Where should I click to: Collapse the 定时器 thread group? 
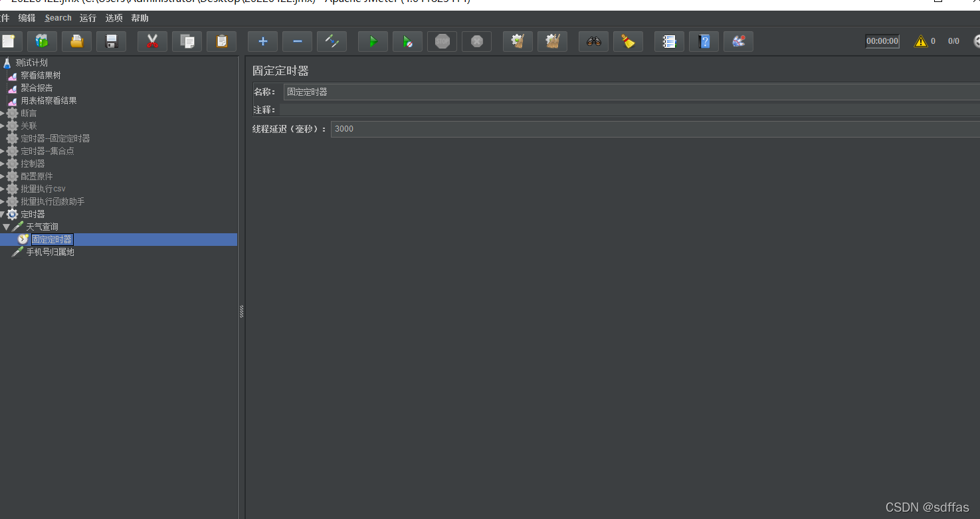tap(3, 214)
